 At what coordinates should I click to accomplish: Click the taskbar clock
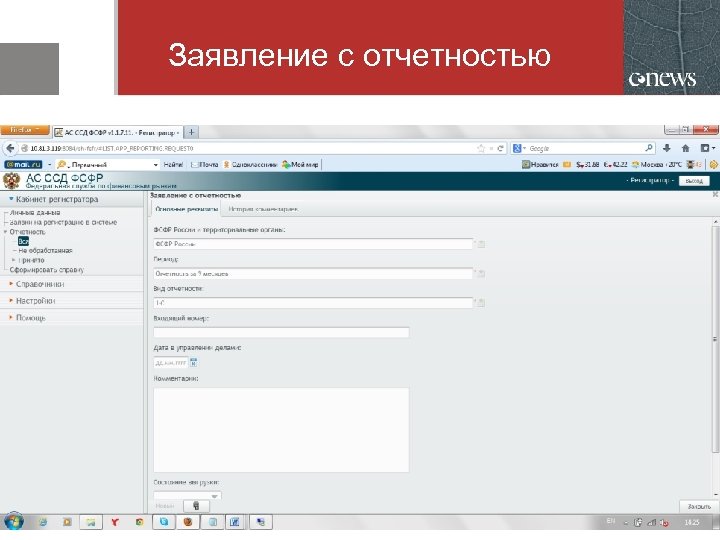pos(692,523)
